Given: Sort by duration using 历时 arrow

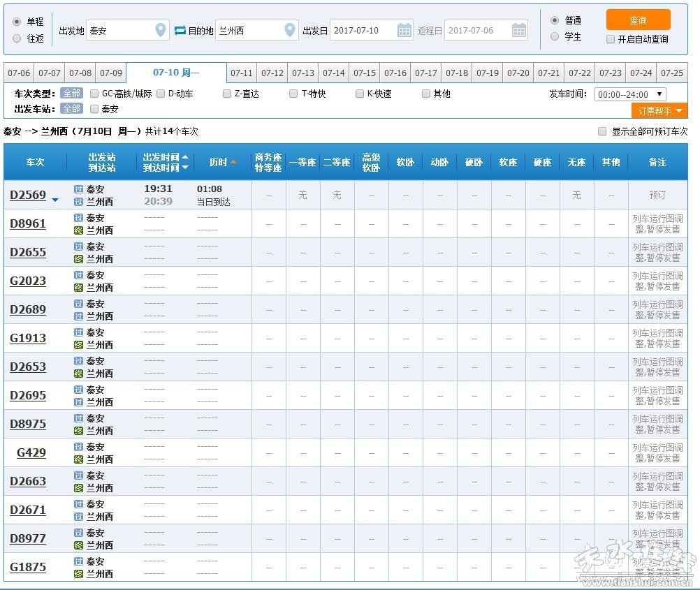Looking at the screenshot, I should point(233,162).
